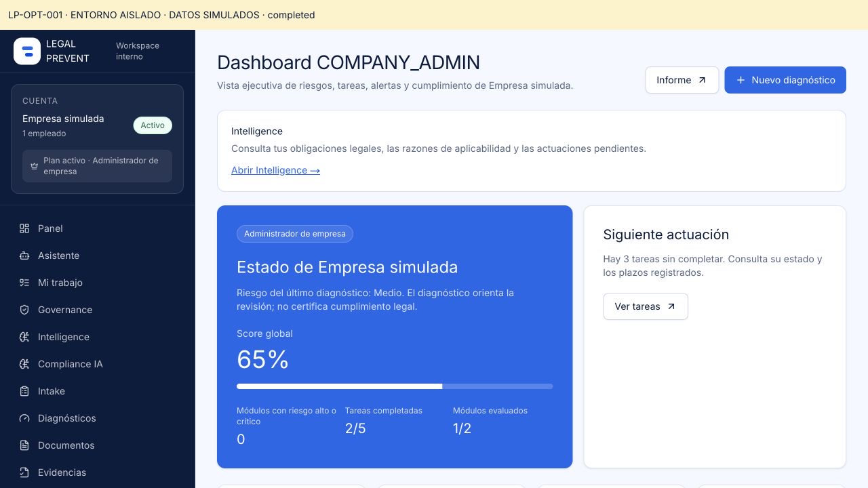This screenshot has height=488, width=868.
Task: Click the 65% score value
Action: (x=263, y=359)
